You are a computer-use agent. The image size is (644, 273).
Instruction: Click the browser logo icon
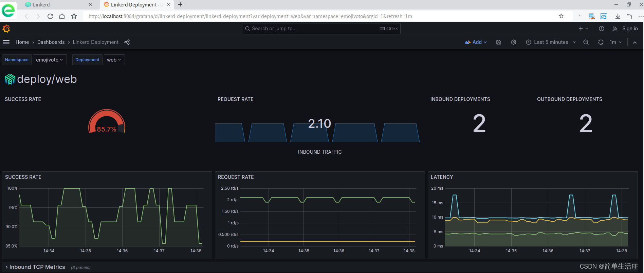click(8, 10)
